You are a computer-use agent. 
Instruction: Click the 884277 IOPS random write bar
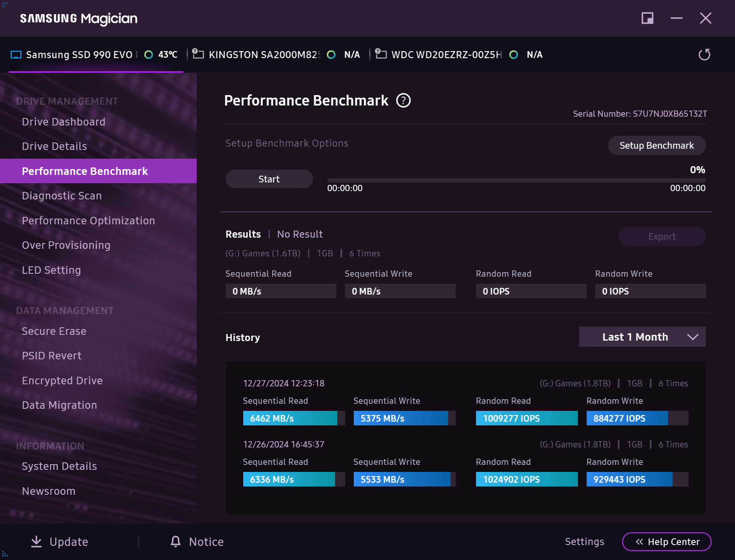coord(637,418)
